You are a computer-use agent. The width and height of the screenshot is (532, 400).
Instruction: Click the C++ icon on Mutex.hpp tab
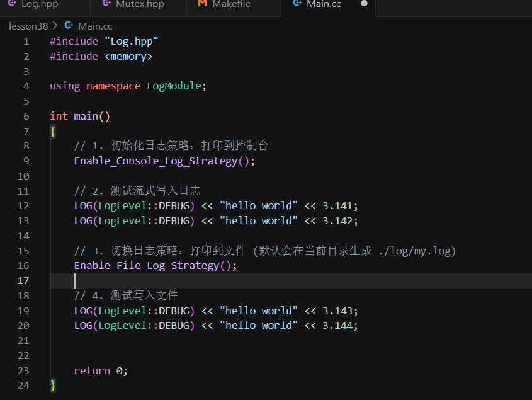click(x=106, y=3)
